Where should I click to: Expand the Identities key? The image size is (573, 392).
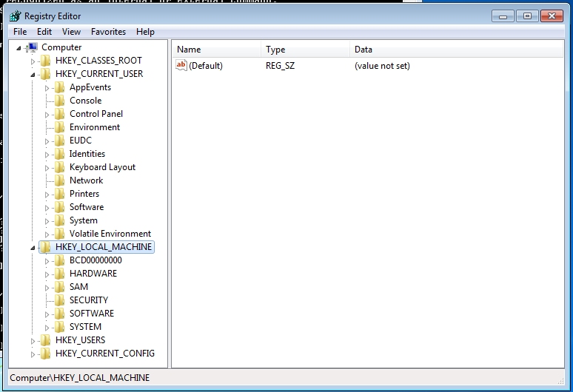pyautogui.click(x=47, y=155)
